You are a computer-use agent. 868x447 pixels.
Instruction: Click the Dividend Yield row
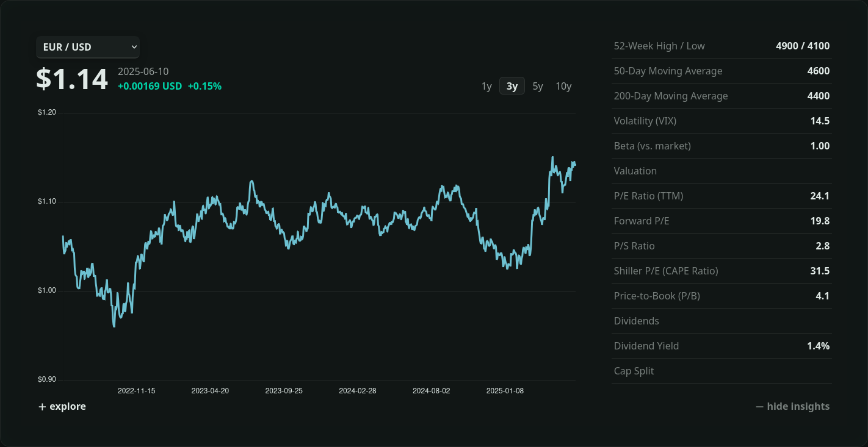click(x=721, y=346)
